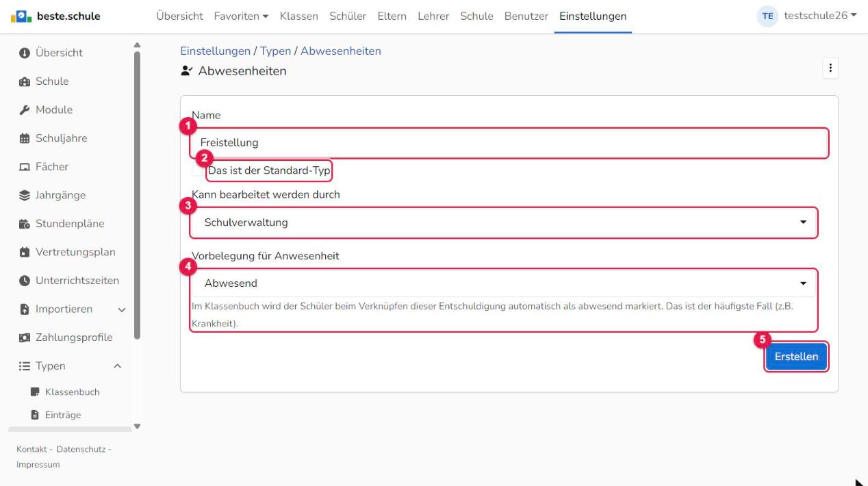
Task: Open the Favoriten dropdown in top navigation
Action: 241,16
